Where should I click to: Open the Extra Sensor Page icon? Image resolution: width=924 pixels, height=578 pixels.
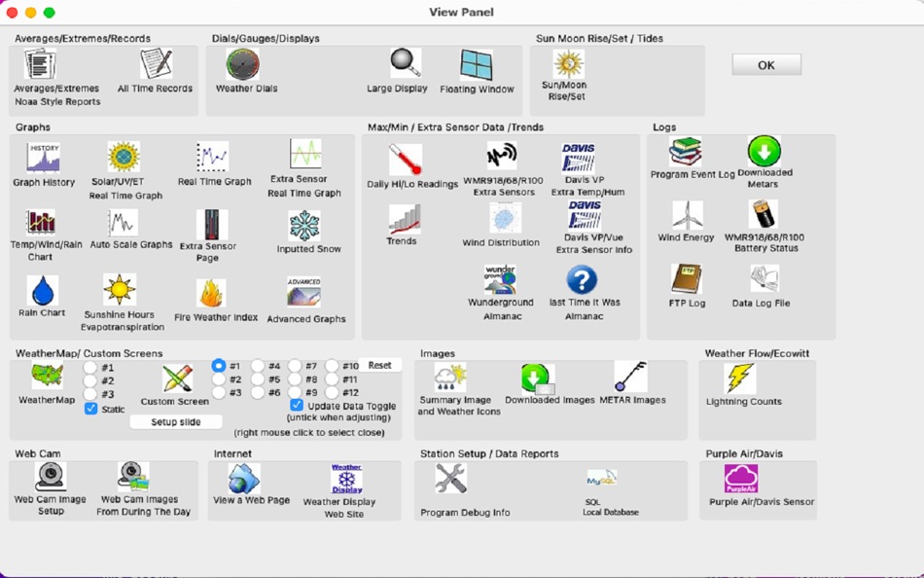coord(212,225)
